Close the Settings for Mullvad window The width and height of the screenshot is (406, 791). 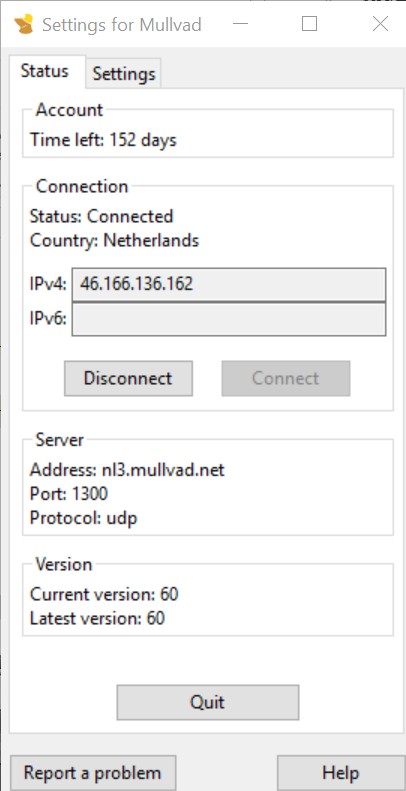(x=380, y=24)
